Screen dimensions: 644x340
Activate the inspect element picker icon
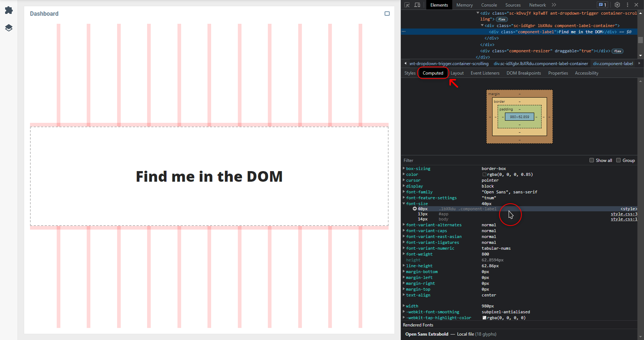(407, 5)
